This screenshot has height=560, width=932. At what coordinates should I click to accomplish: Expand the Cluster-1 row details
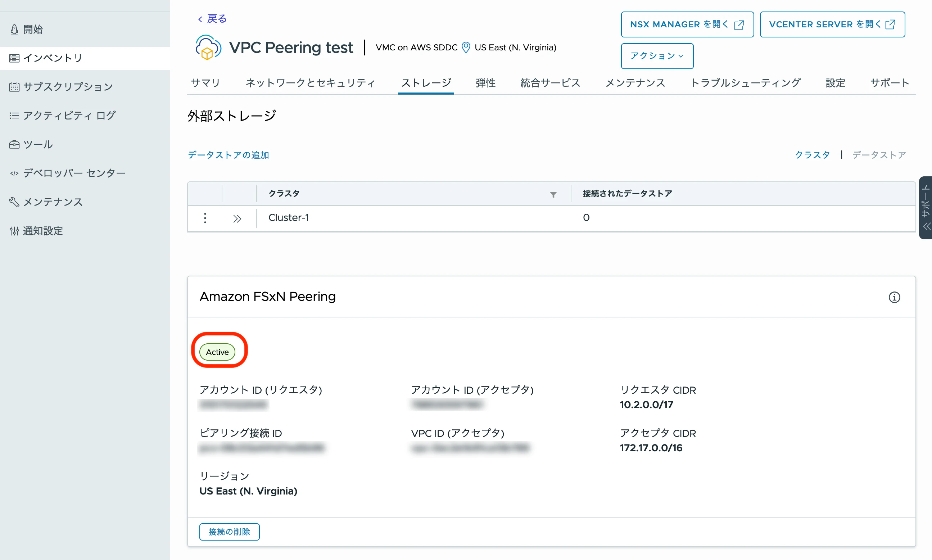pyautogui.click(x=237, y=218)
